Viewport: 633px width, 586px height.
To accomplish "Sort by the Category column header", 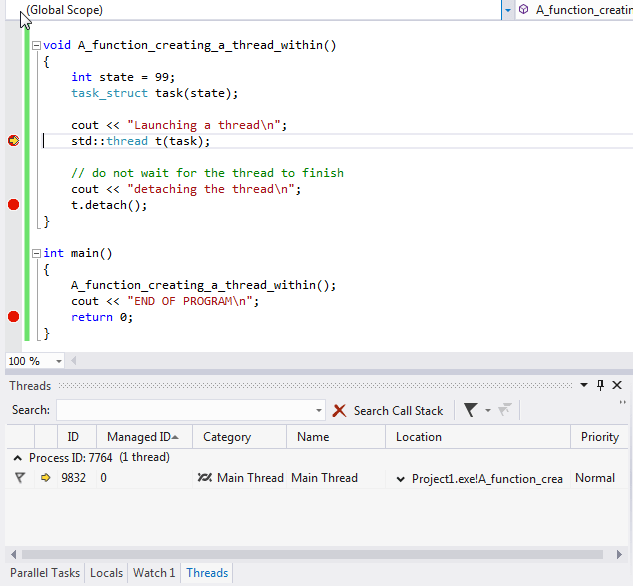I will (239, 437).
